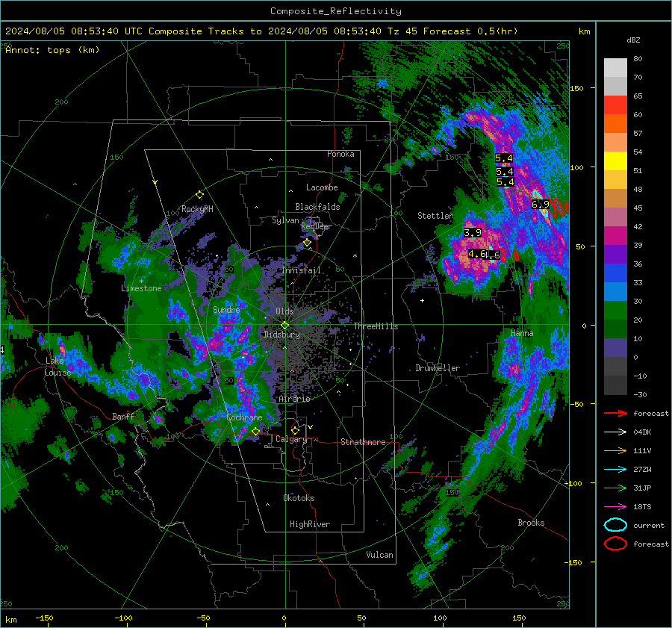Click the Hanna city label

coord(522,333)
